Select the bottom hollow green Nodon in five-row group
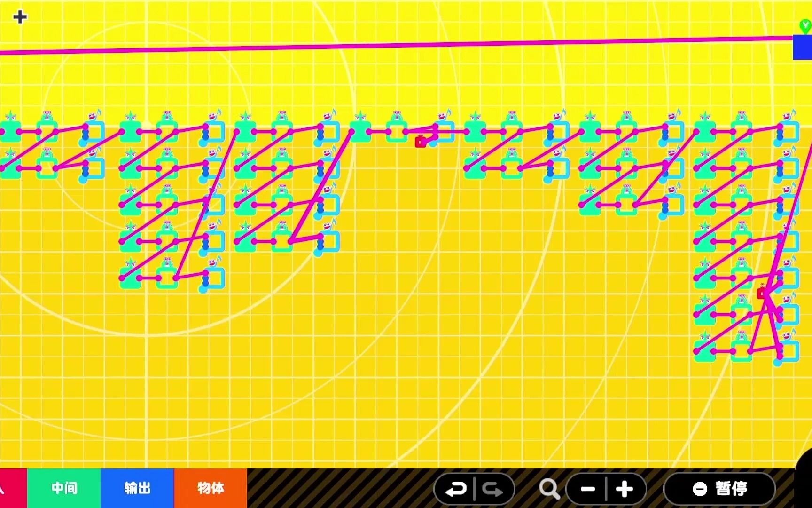Viewport: 812px width, 508px height. click(x=167, y=275)
